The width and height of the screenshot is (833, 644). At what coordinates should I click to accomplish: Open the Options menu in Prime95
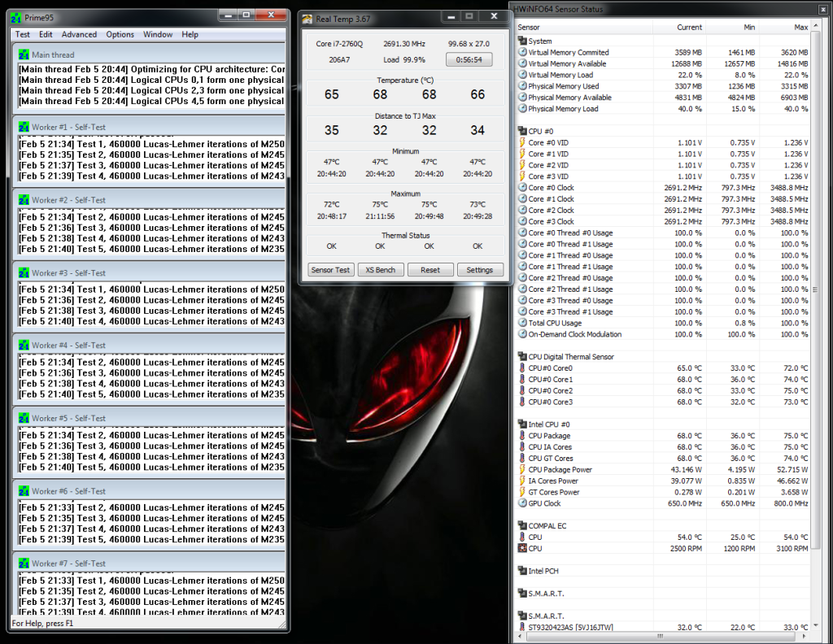click(x=120, y=34)
